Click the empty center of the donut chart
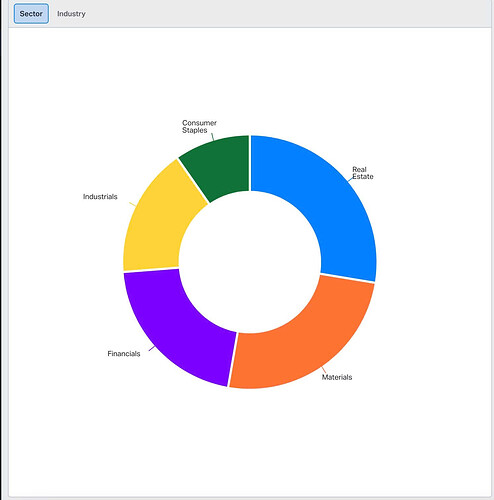Screen dimensions: 494x500 point(250,262)
